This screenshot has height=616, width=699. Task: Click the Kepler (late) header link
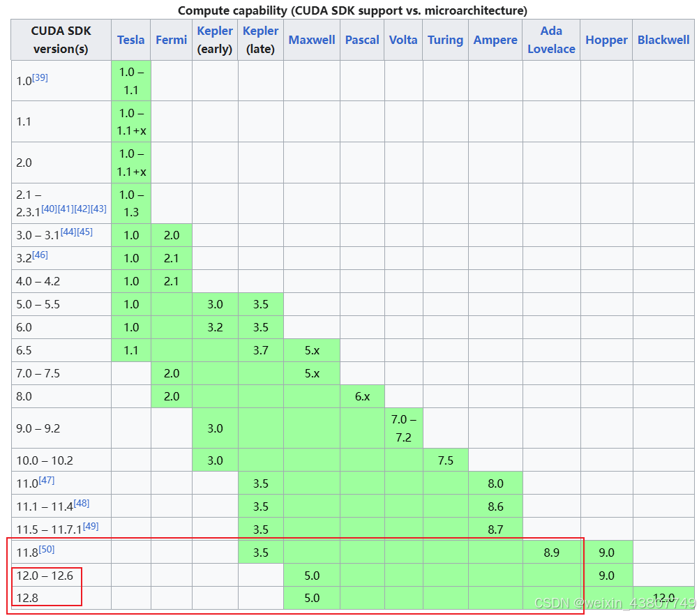pos(260,31)
